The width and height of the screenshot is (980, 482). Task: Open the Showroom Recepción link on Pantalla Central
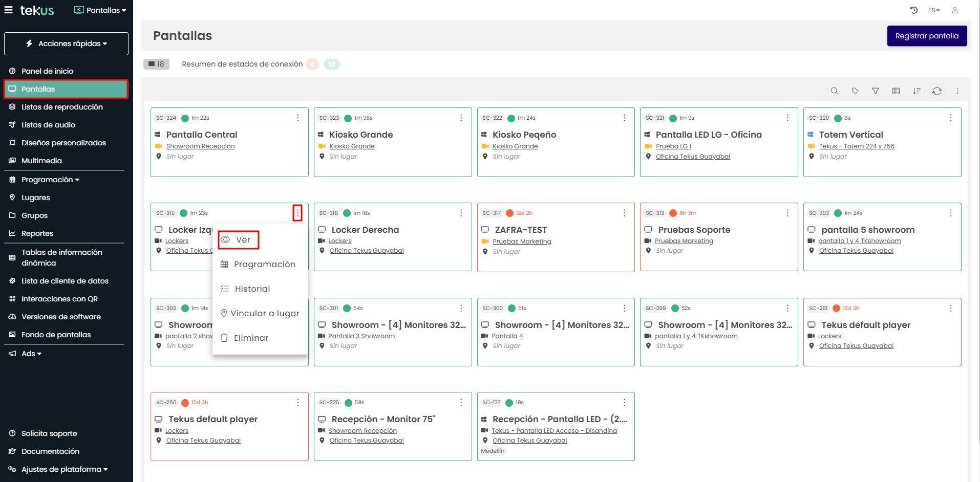tap(200, 146)
